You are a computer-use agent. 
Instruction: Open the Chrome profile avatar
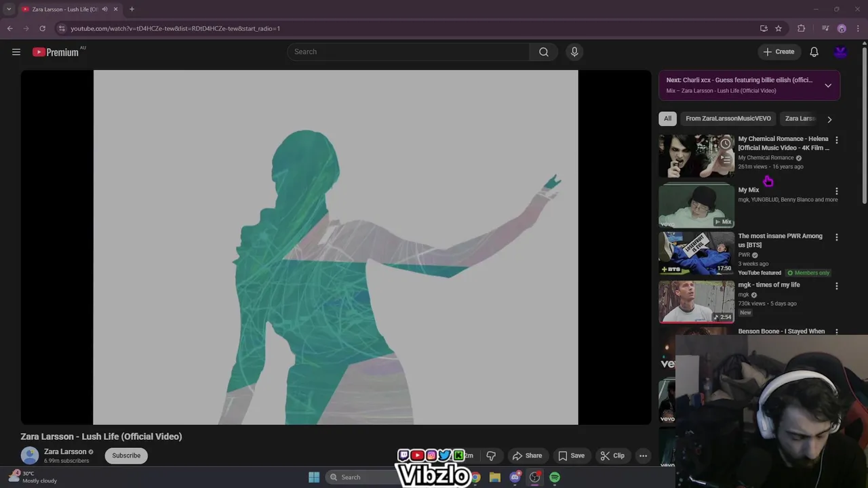click(842, 28)
